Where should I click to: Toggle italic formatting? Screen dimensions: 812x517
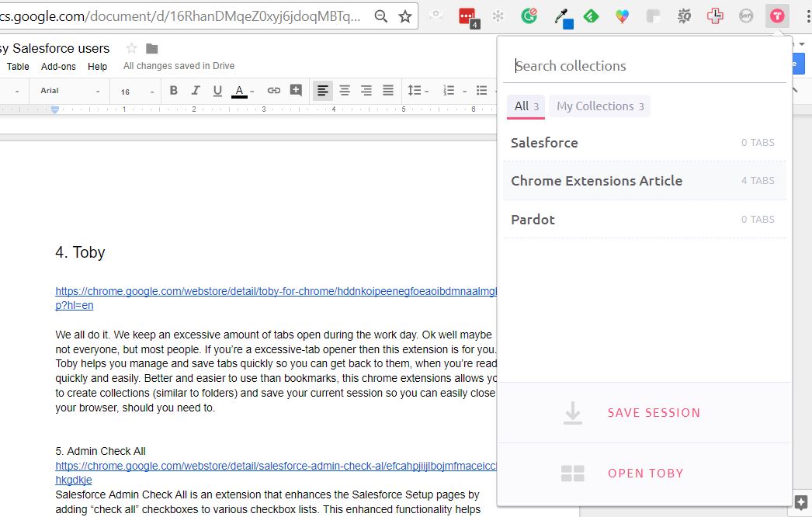click(195, 91)
